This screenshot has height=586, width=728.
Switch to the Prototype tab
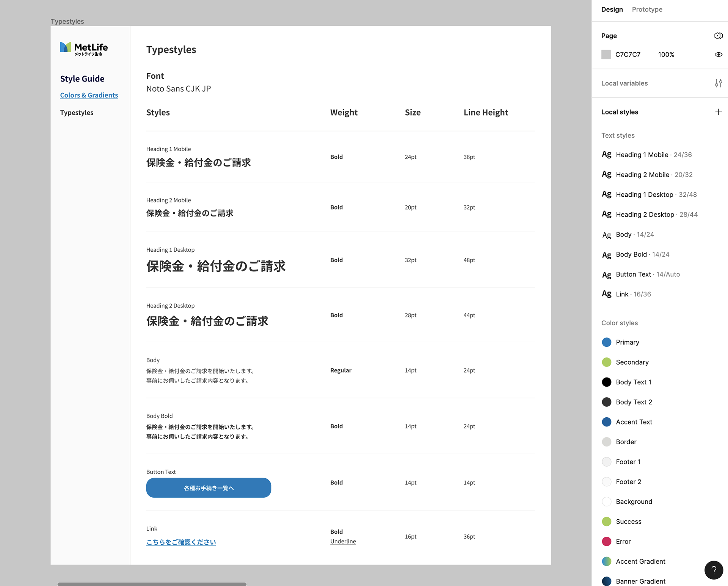pyautogui.click(x=647, y=9)
